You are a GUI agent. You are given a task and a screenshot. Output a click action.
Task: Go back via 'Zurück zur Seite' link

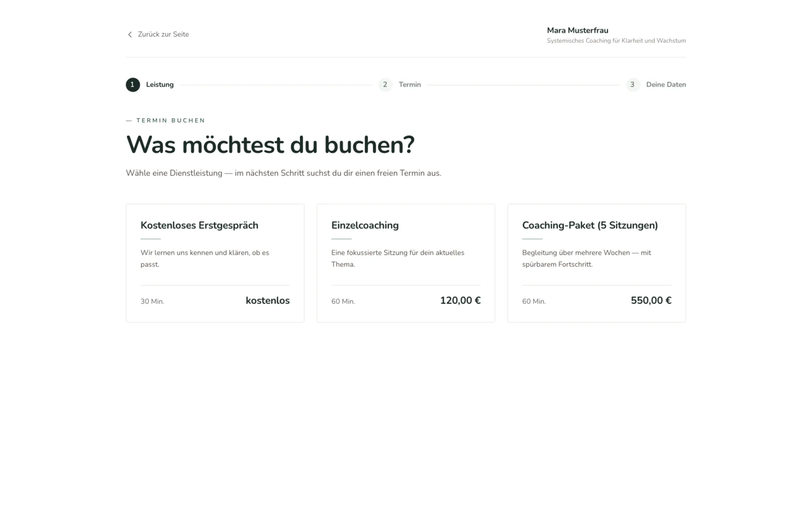tap(158, 35)
